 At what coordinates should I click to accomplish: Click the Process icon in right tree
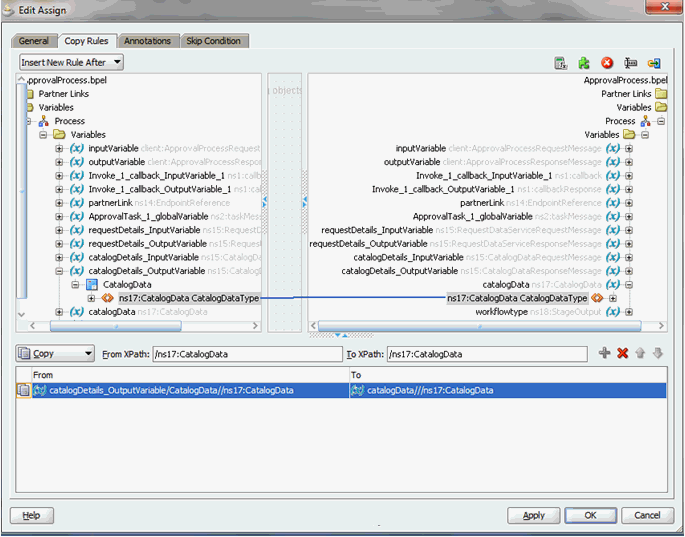645,121
